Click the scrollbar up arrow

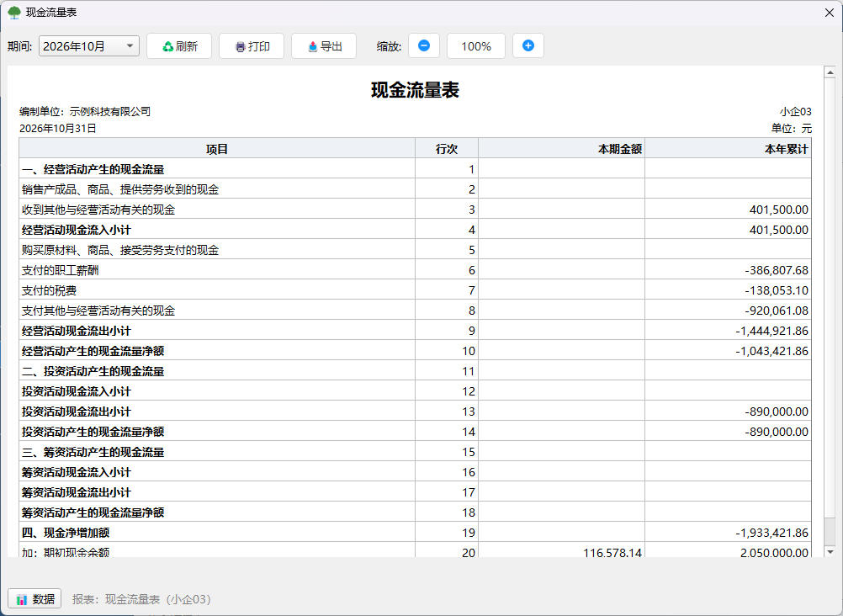tap(830, 72)
